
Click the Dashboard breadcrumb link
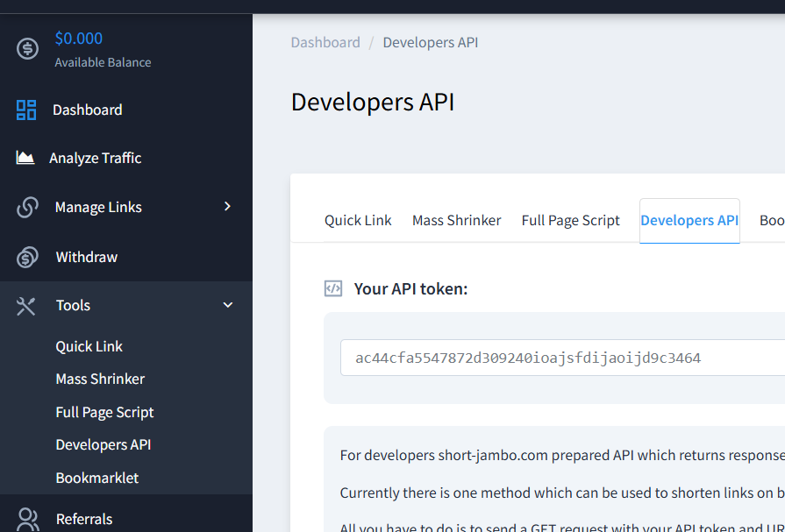click(x=325, y=43)
